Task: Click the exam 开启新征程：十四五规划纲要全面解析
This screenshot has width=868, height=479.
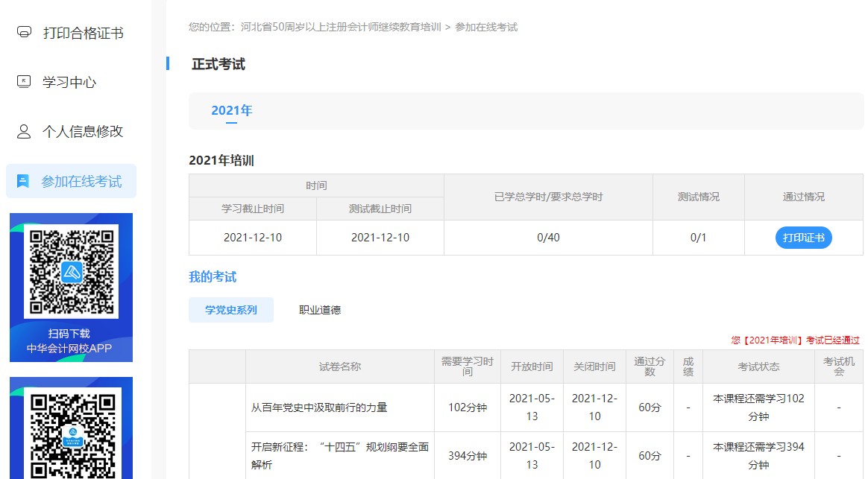Action: pyautogui.click(x=339, y=454)
